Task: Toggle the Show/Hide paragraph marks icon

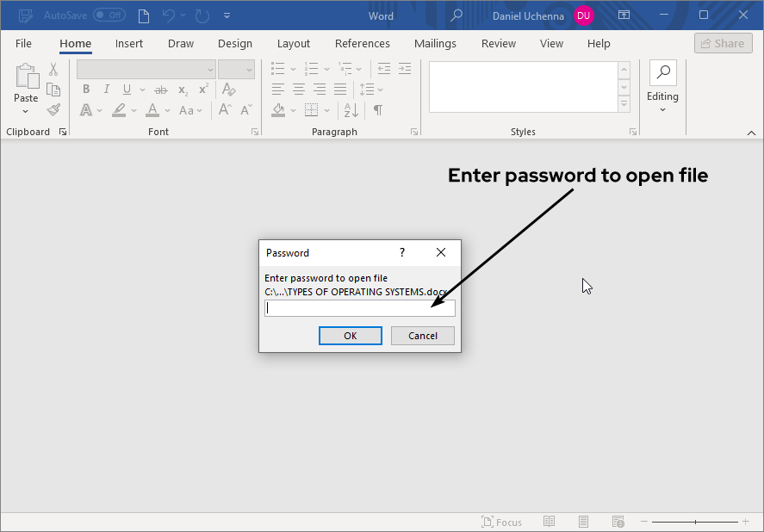Action: 378,110
